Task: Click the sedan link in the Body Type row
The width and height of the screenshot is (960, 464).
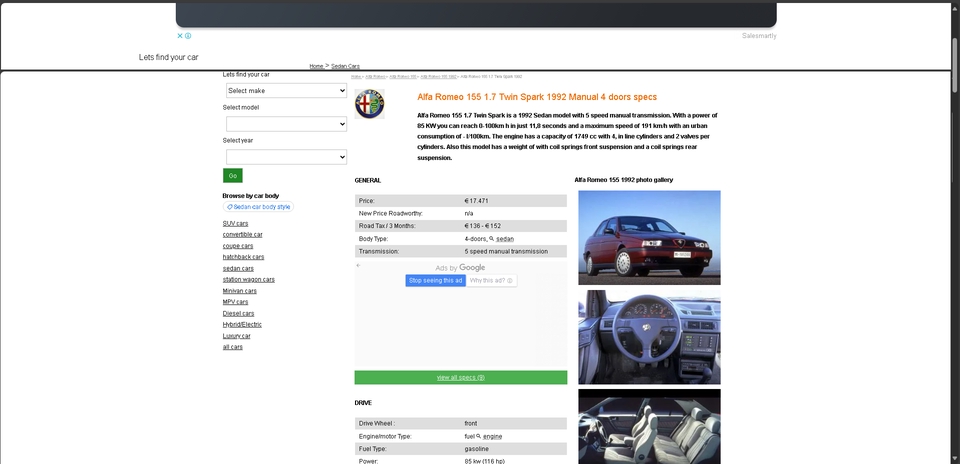Action: (504, 239)
